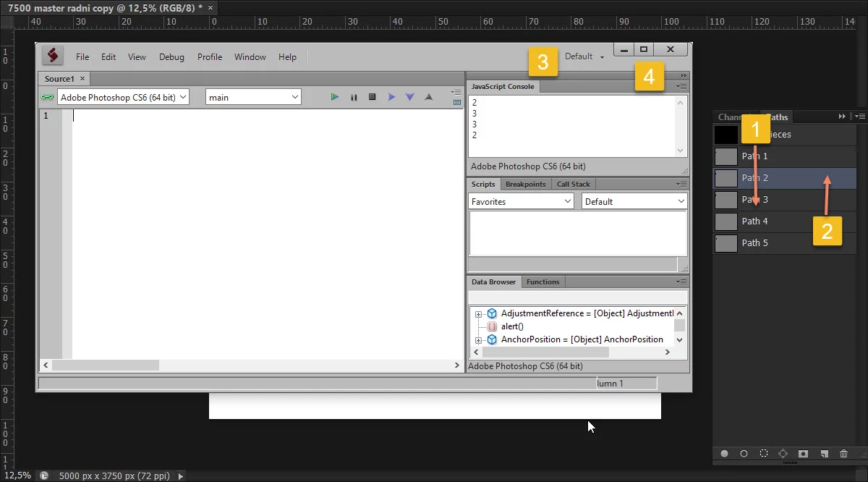Open the main engine dropdown
The height and width of the screenshot is (482, 868).
point(253,97)
